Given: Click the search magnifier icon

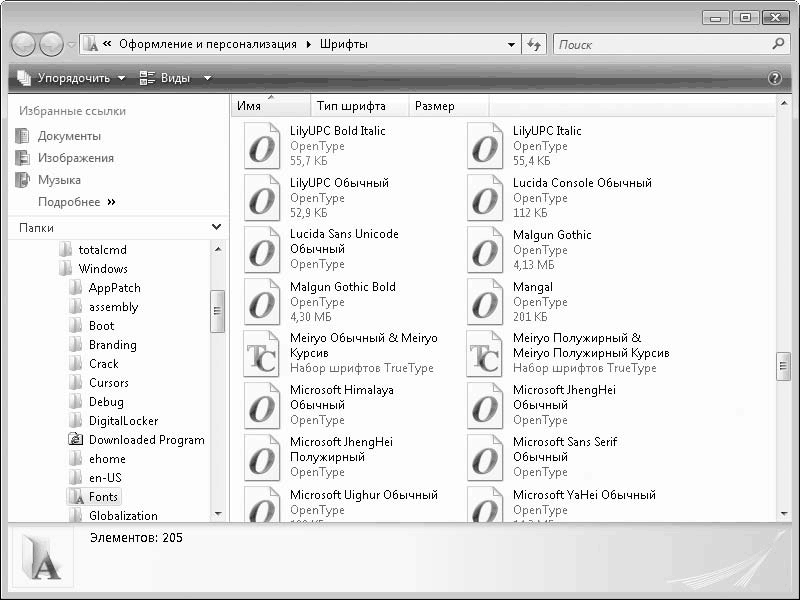Looking at the screenshot, I should [x=779, y=45].
